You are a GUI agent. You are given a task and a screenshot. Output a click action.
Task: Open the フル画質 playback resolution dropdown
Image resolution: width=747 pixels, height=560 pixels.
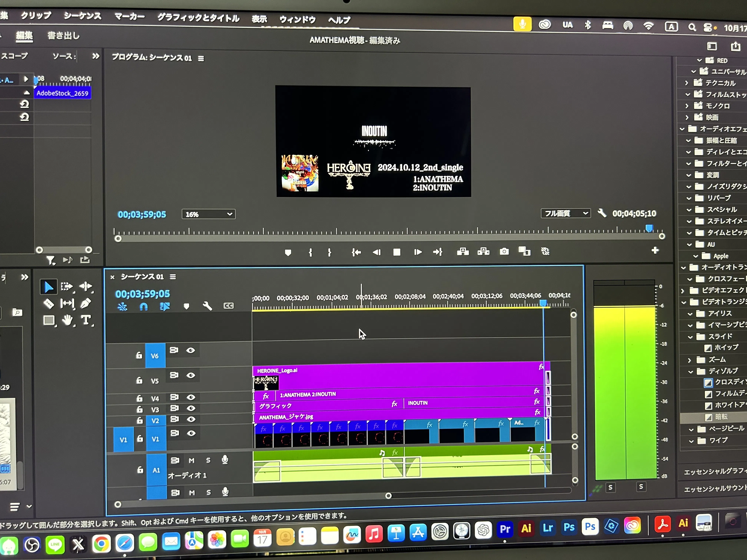(x=565, y=213)
